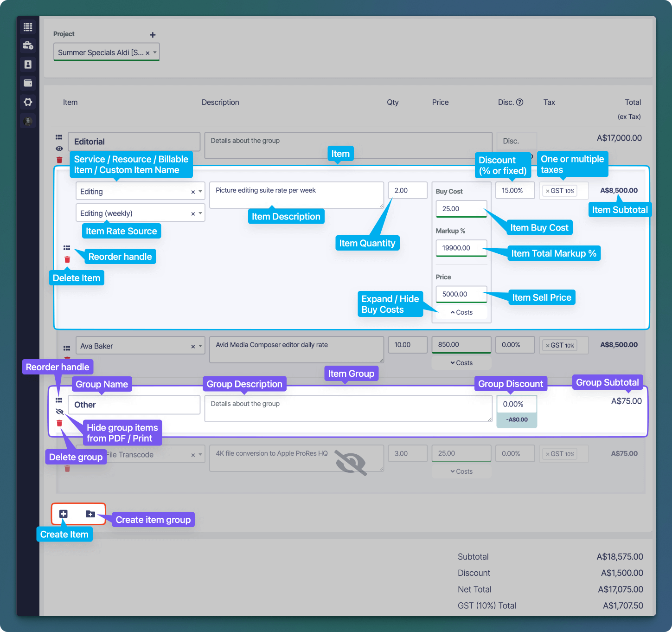Collapse the Costs section of Editing item

pyautogui.click(x=461, y=312)
